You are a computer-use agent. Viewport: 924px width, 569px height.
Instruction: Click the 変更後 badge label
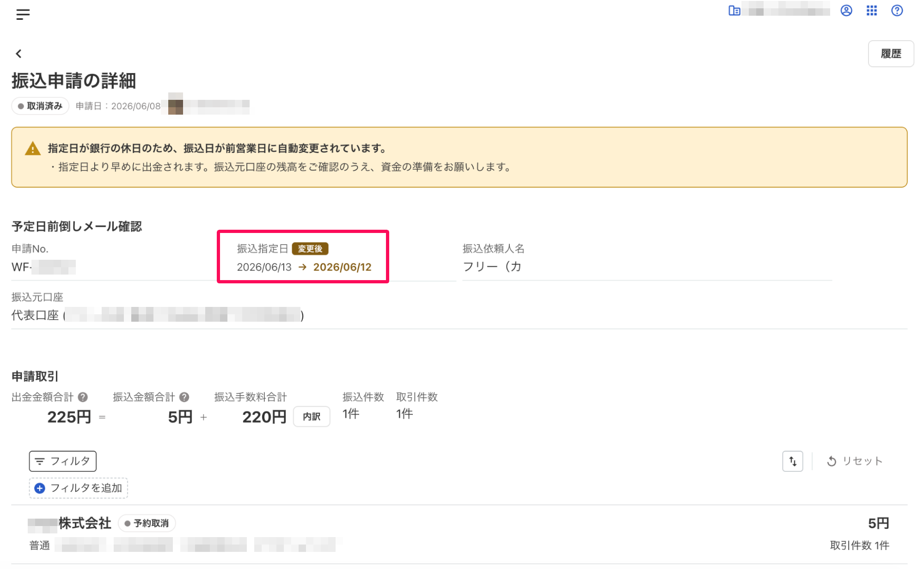[x=310, y=249]
